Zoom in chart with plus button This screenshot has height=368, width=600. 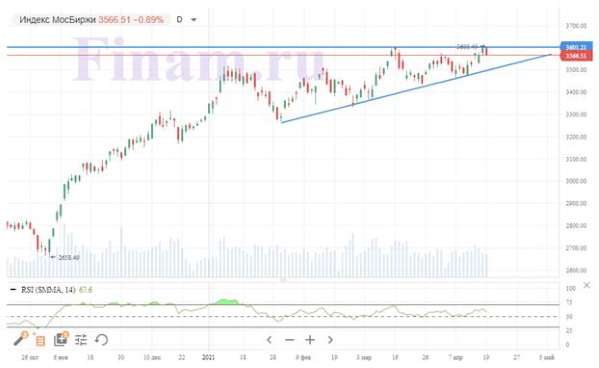click(x=310, y=340)
